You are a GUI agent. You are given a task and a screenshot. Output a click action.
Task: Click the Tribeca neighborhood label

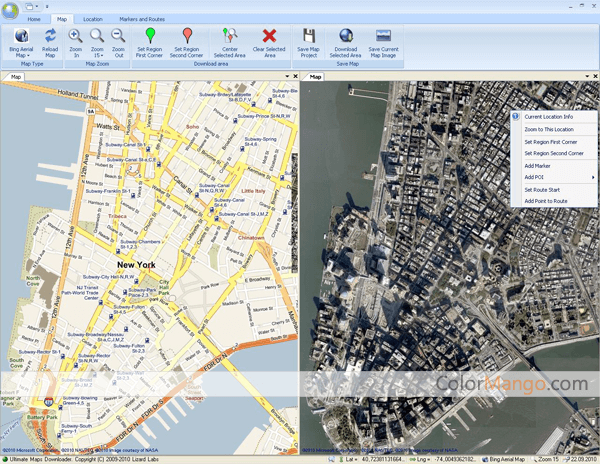pos(117,216)
